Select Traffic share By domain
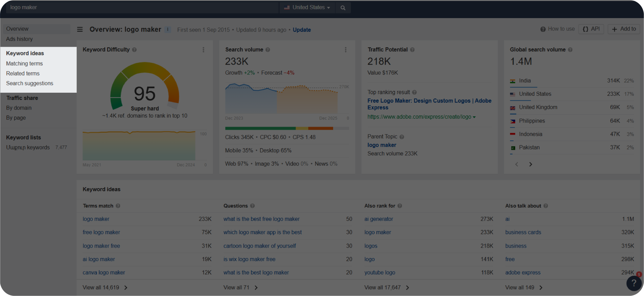 [x=19, y=108]
